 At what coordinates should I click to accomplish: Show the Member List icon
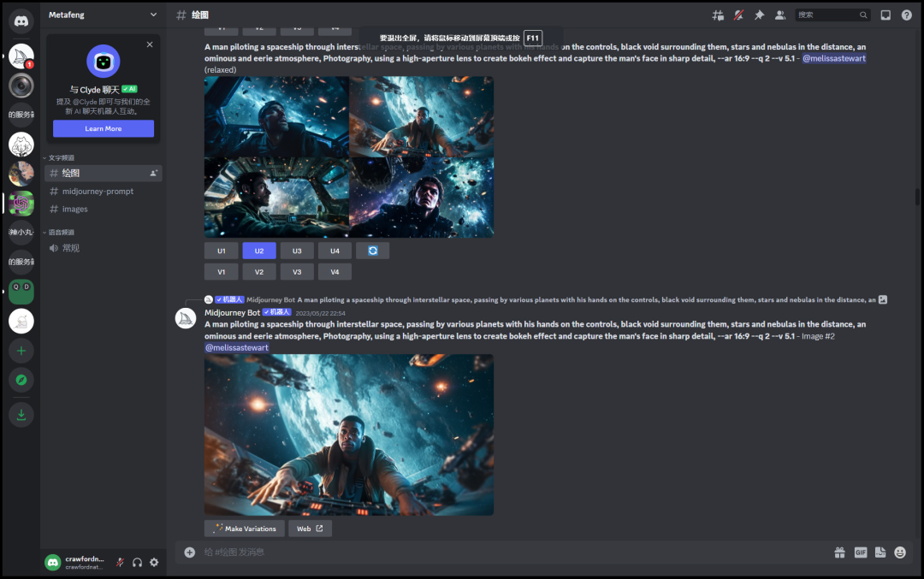780,15
